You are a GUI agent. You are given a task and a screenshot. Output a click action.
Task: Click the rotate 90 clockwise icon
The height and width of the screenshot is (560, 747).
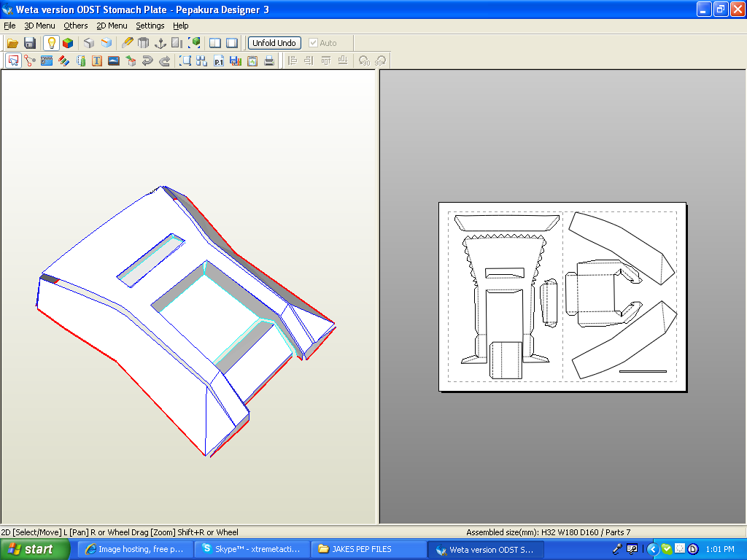pos(381,61)
